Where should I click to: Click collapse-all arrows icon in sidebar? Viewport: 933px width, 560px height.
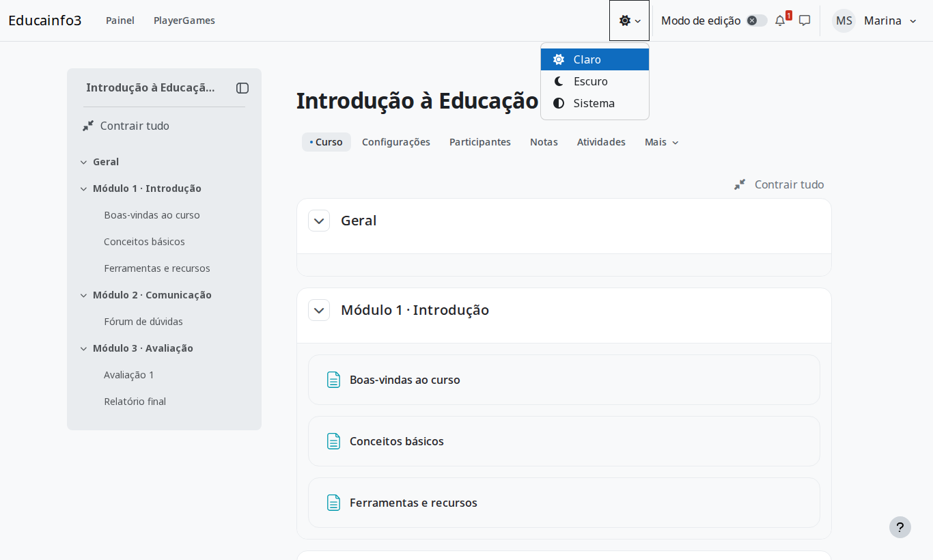click(88, 126)
